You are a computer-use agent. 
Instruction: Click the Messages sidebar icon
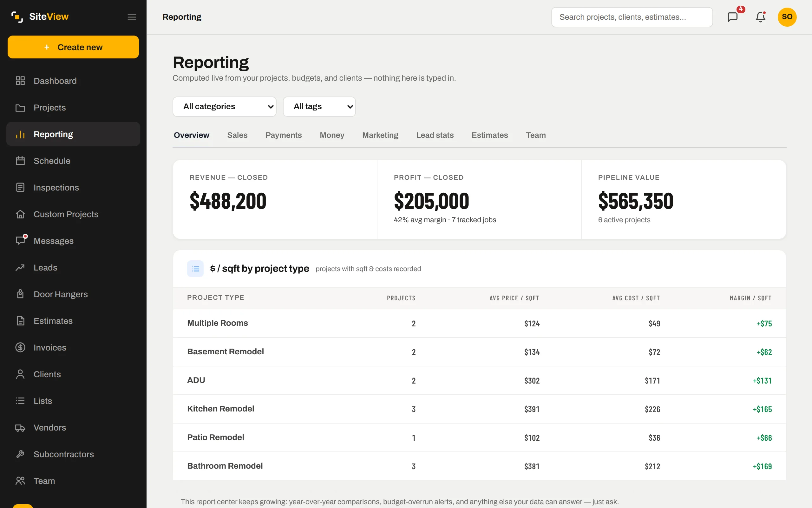(x=21, y=240)
